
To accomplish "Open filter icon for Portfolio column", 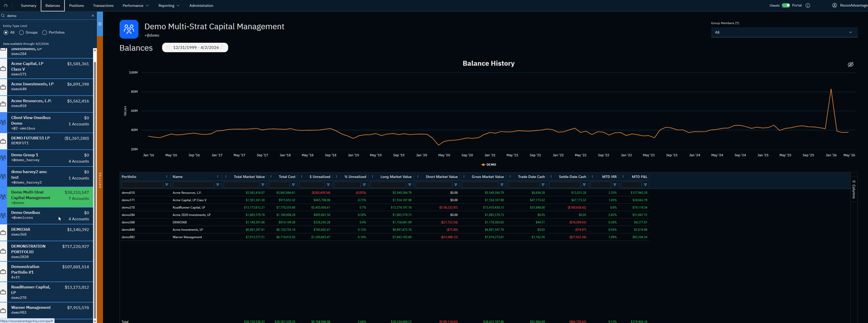I will click(167, 185).
